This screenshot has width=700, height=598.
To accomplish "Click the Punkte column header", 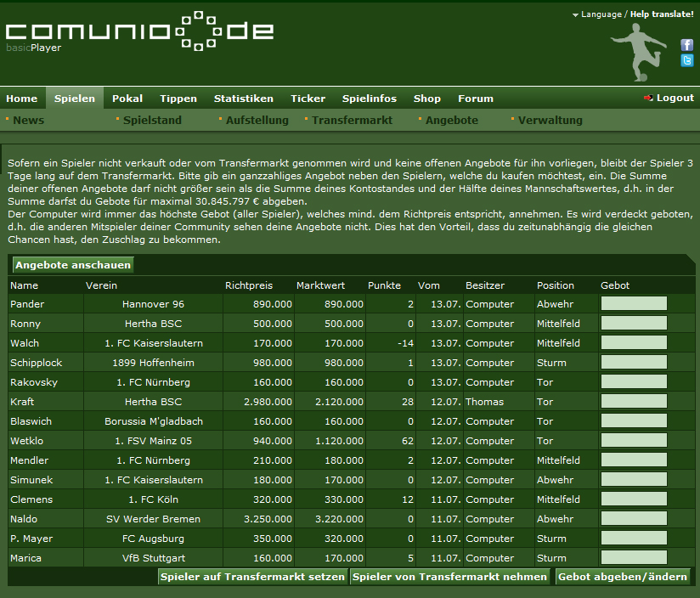I will (384, 285).
